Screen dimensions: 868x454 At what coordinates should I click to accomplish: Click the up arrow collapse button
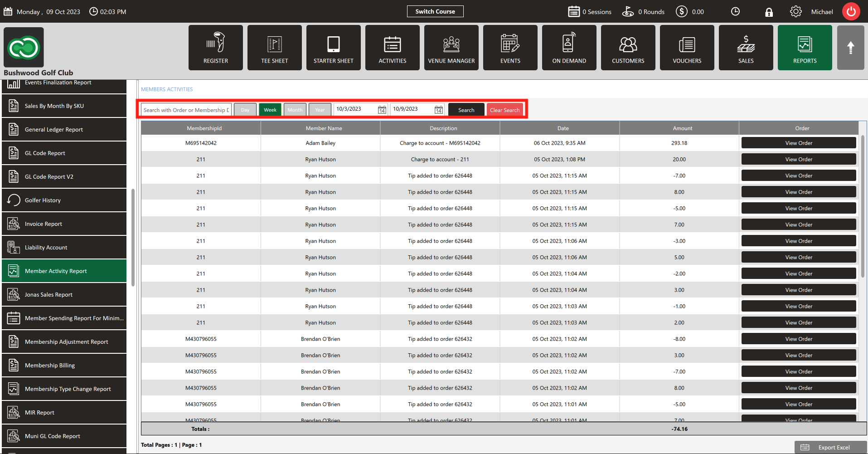point(851,48)
